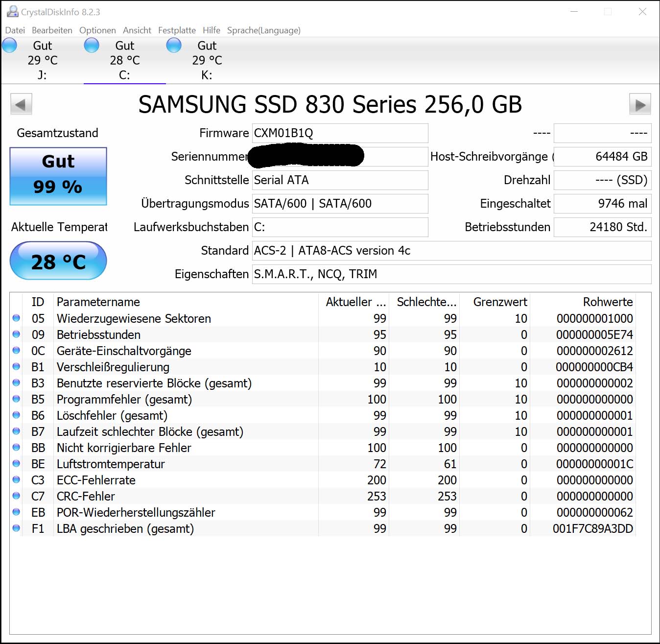Viewport: 660px width, 644px height.
Task: Switch to the K: drive tab
Action: coord(207,60)
